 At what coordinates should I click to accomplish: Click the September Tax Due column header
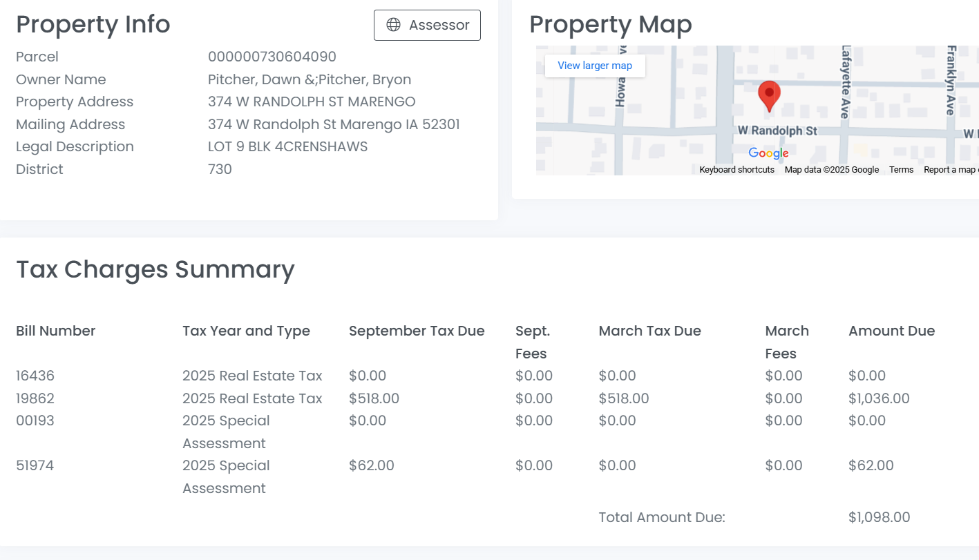pos(417,331)
